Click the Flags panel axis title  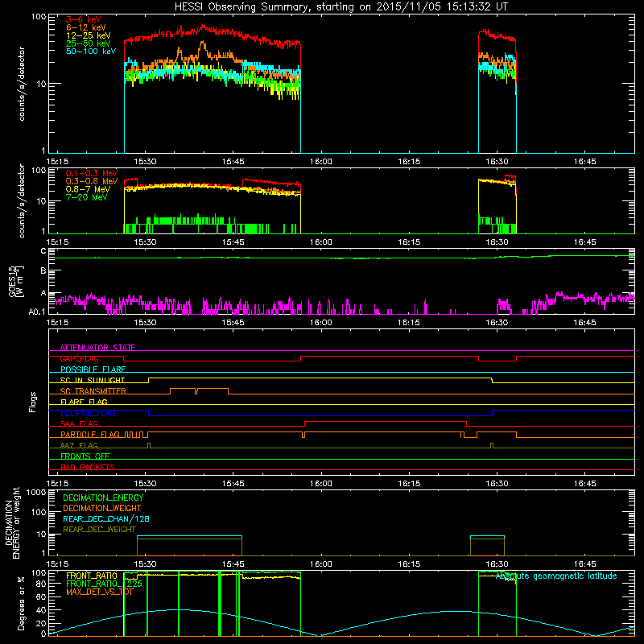coord(33,402)
